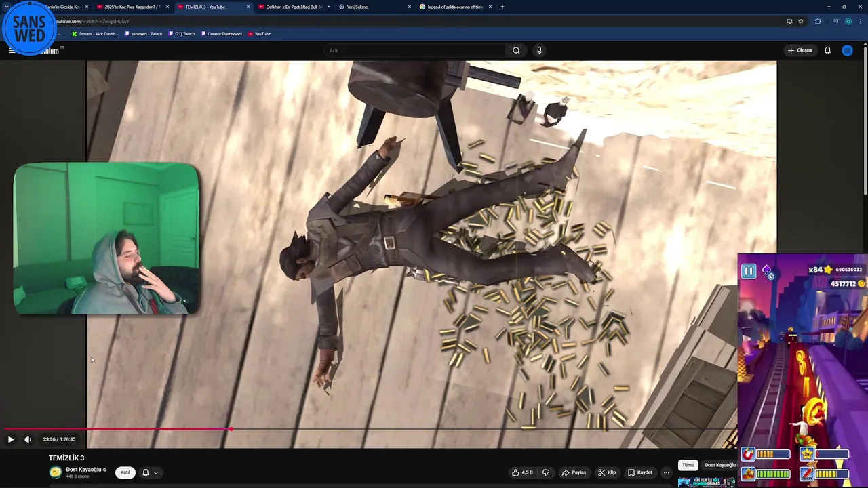Select the Tümü filter chip

688,465
